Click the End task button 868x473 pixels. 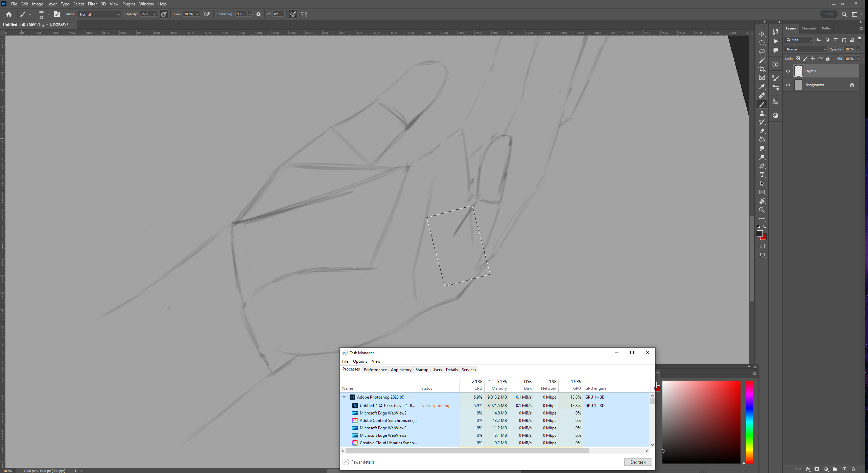(x=637, y=462)
